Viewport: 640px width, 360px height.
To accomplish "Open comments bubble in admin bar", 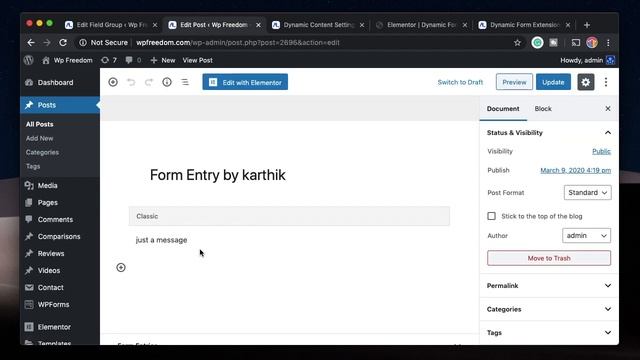I will point(133,60).
